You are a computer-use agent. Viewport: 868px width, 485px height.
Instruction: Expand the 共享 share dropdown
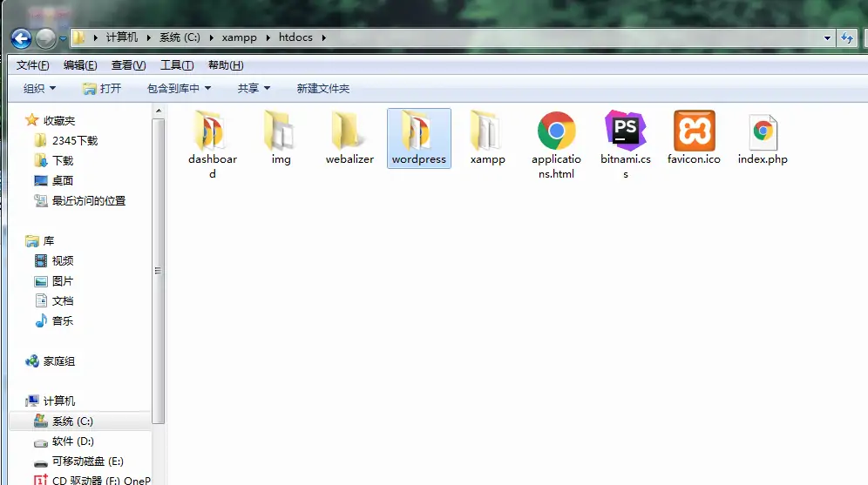pos(254,89)
